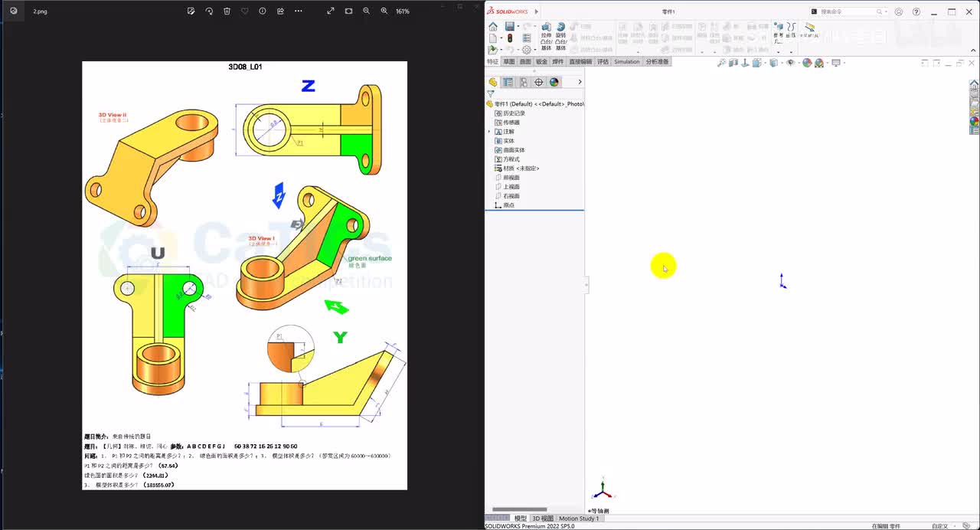980x530 pixels.
Task: Select 原点 in the feature tree
Action: coord(505,205)
